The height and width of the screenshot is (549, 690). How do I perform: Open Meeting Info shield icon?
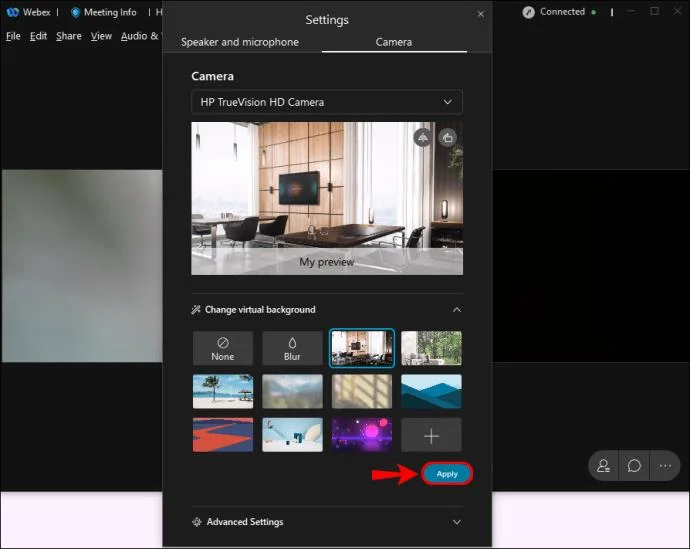point(75,12)
